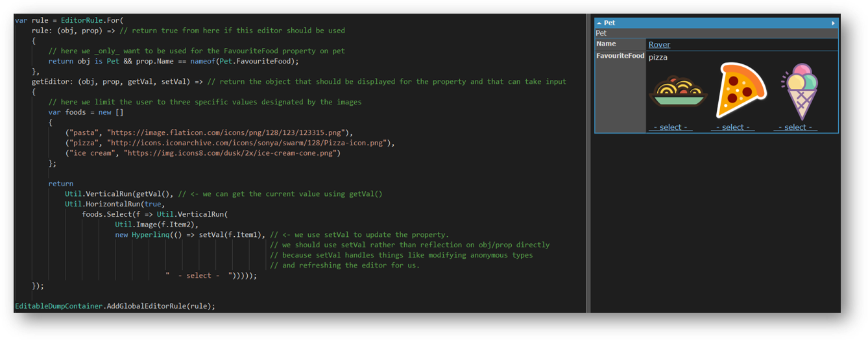Place the cursor on the flaticon pasta URL string
868x340 pixels.
[x=226, y=132]
